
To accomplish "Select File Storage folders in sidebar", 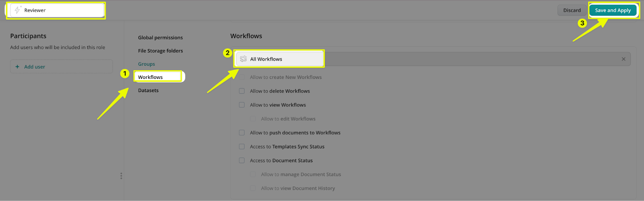I will pos(160,51).
